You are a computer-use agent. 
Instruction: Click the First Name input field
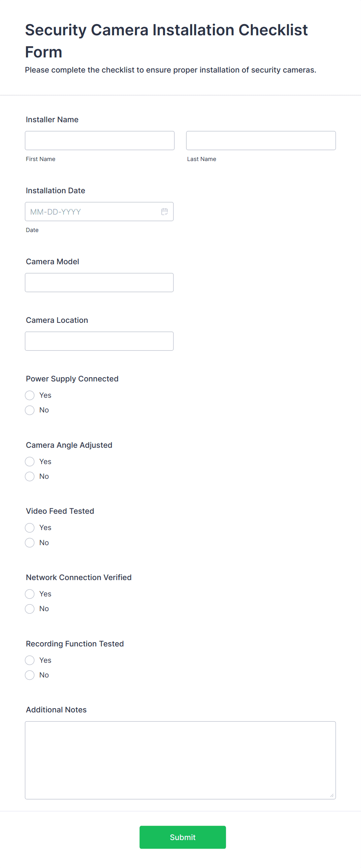coord(100,140)
